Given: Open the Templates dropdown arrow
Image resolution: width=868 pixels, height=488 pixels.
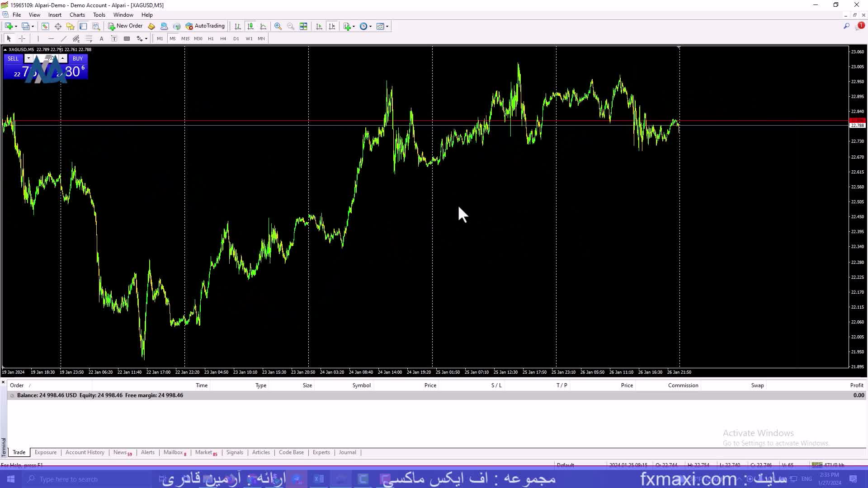Looking at the screenshot, I should 387,26.
